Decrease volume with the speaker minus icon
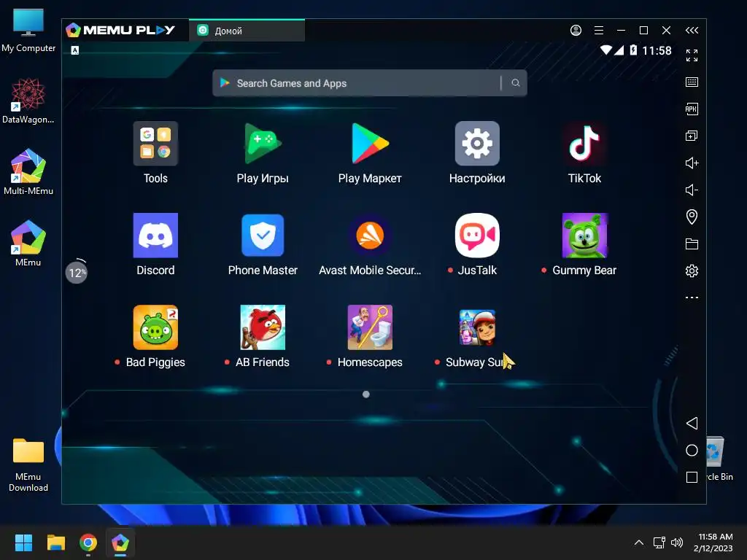747x560 pixels. (692, 190)
